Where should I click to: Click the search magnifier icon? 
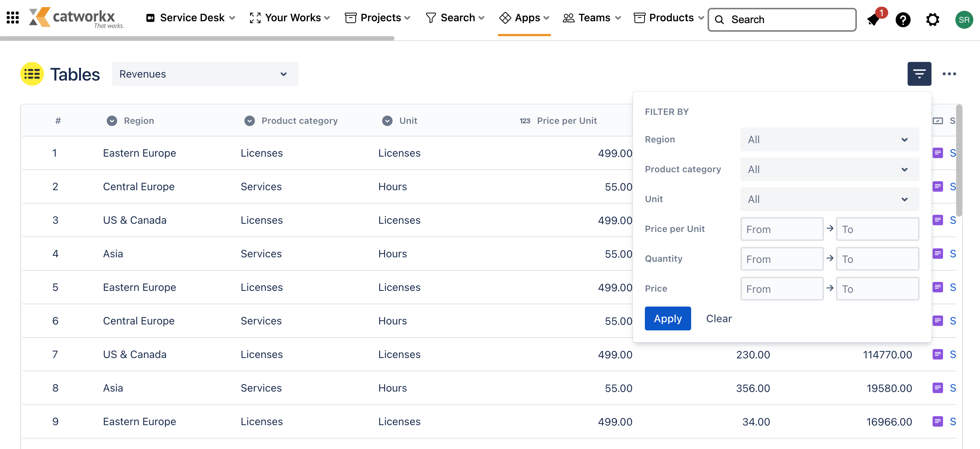click(720, 19)
